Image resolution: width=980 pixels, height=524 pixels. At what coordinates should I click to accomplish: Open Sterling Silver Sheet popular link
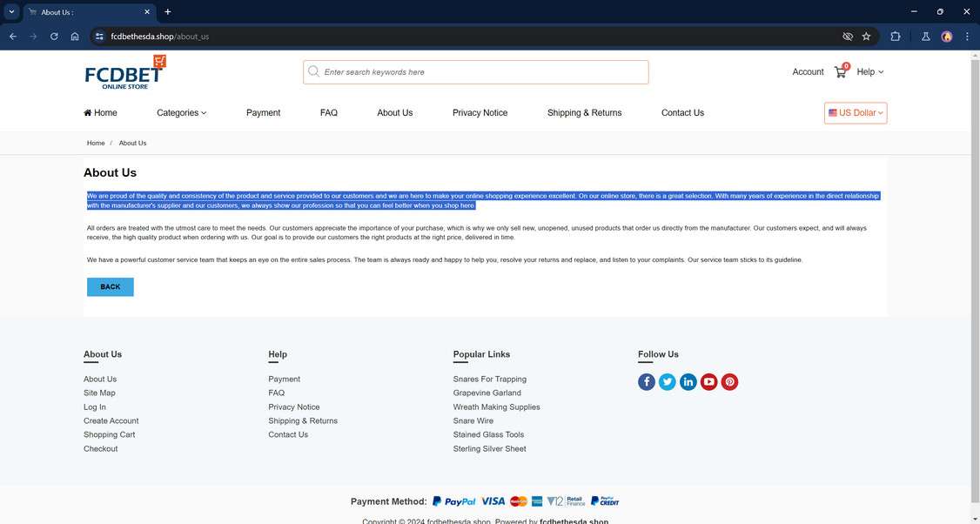[490, 448]
